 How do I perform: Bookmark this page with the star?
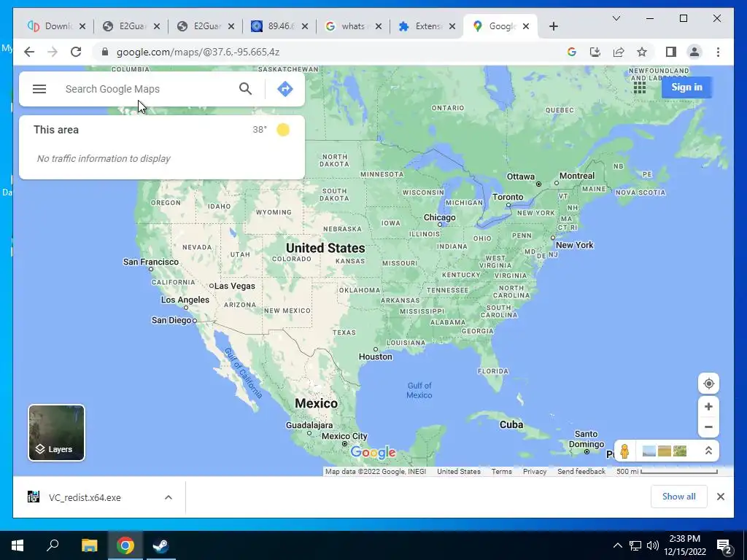[642, 52]
